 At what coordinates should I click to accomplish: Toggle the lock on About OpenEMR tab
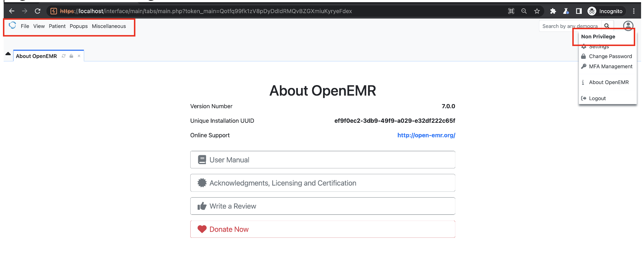pyautogui.click(x=71, y=56)
